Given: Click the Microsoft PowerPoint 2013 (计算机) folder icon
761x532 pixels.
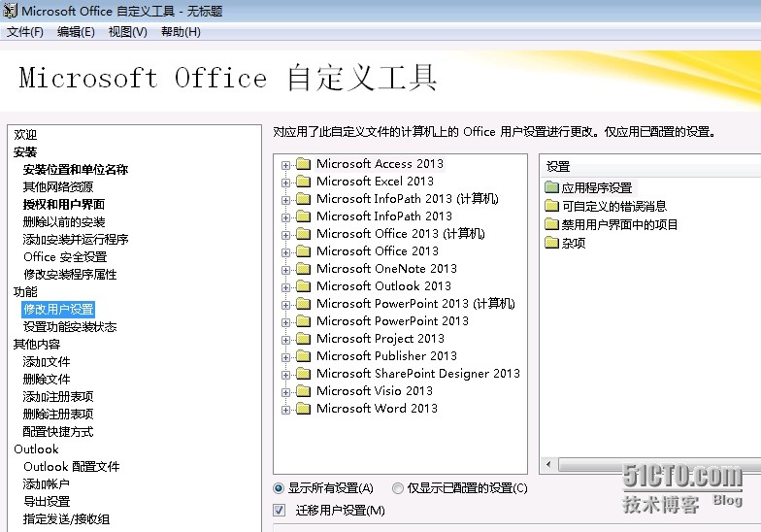Looking at the screenshot, I should tap(303, 304).
